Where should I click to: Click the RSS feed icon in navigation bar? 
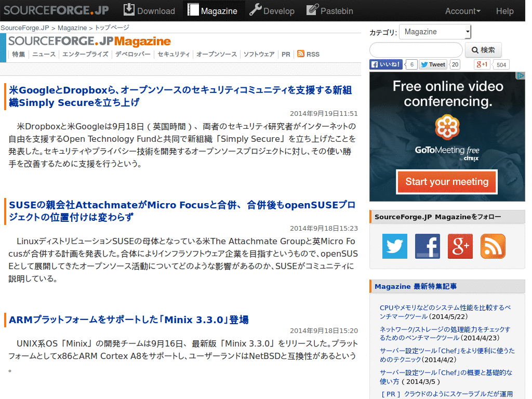[301, 54]
